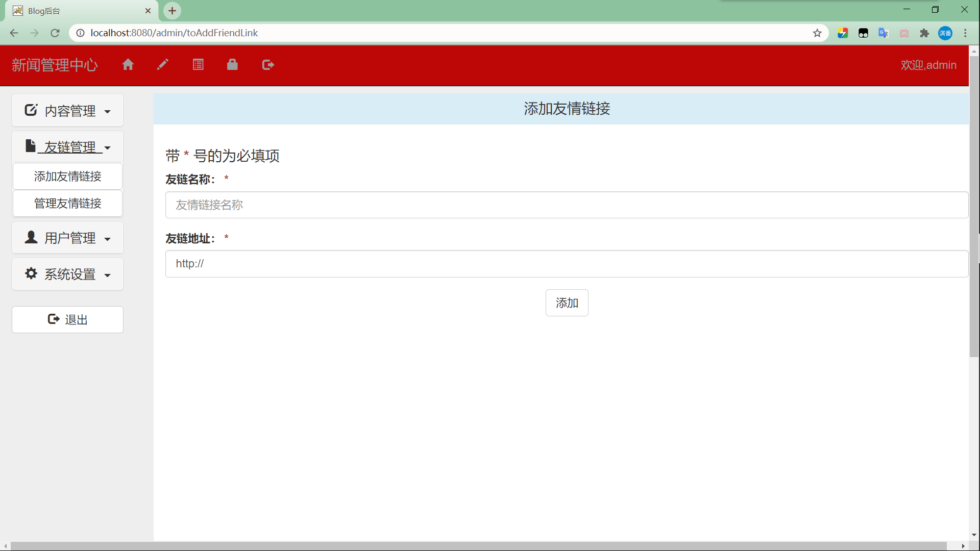Click the 友链名称 input field
The image size is (980, 551).
pyautogui.click(x=567, y=205)
